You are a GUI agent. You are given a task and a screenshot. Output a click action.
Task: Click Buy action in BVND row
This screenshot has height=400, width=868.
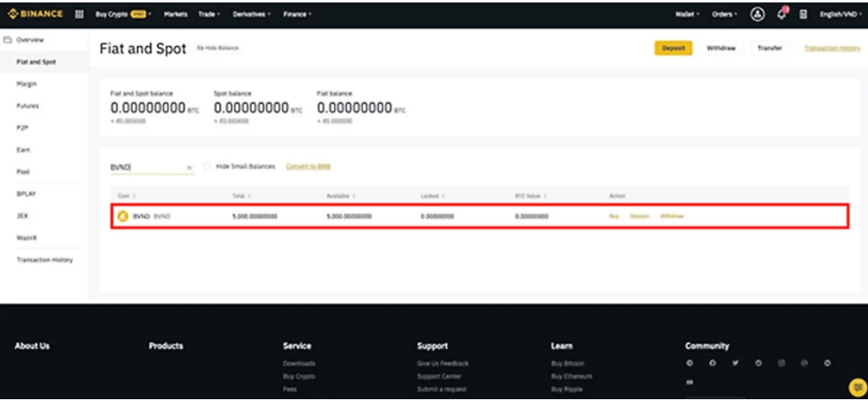[x=614, y=216]
